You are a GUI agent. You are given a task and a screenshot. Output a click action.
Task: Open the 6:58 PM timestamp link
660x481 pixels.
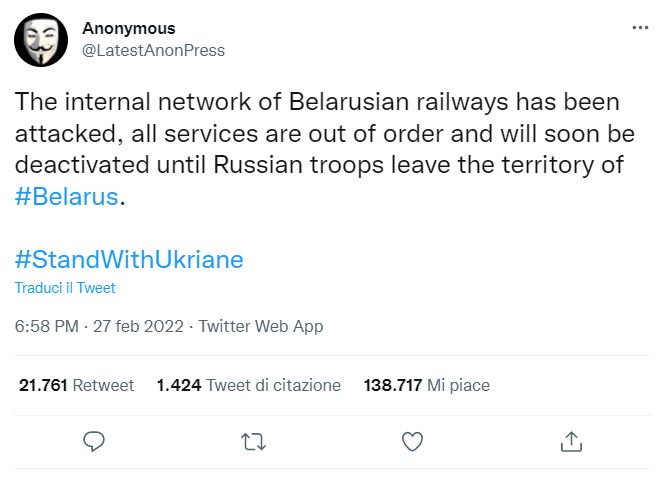pos(46,326)
